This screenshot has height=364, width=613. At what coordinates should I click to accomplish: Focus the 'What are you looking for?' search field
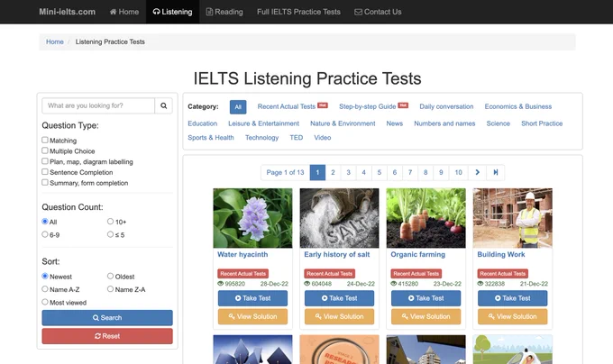[x=98, y=105]
